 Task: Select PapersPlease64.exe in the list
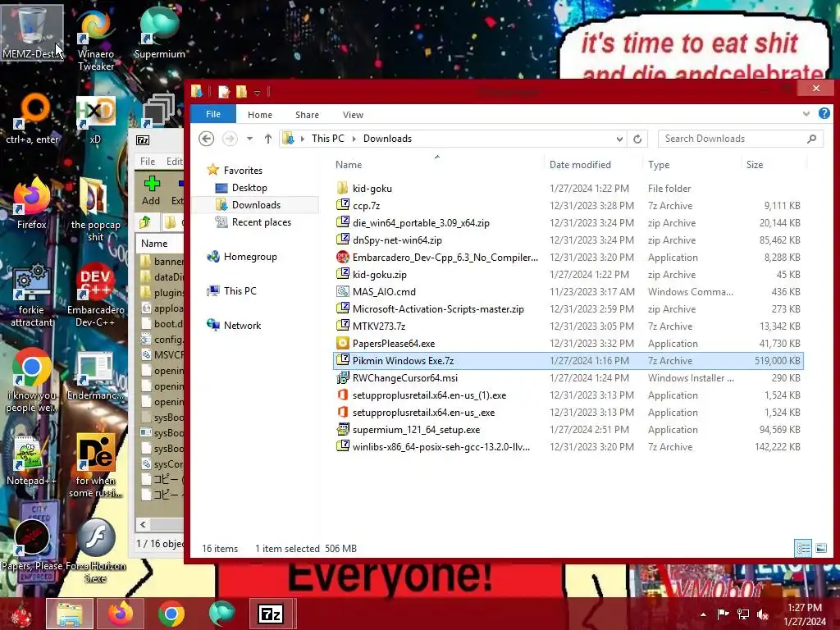click(x=568, y=344)
